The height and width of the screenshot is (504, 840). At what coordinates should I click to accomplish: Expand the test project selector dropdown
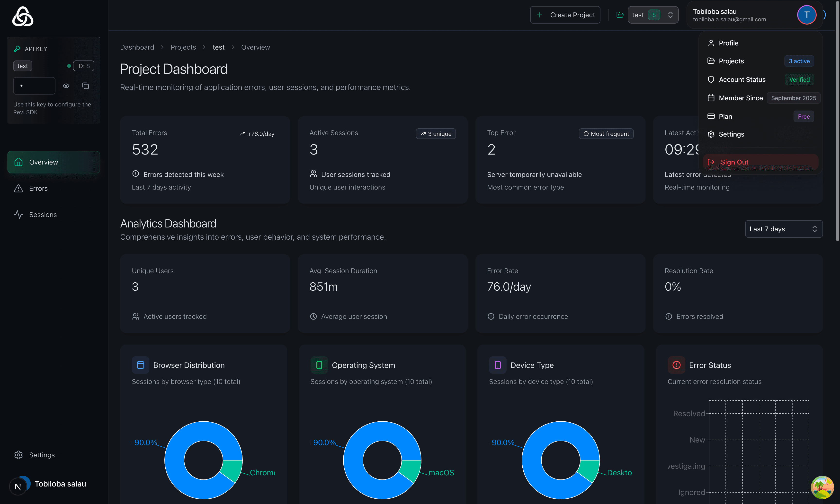(x=652, y=15)
